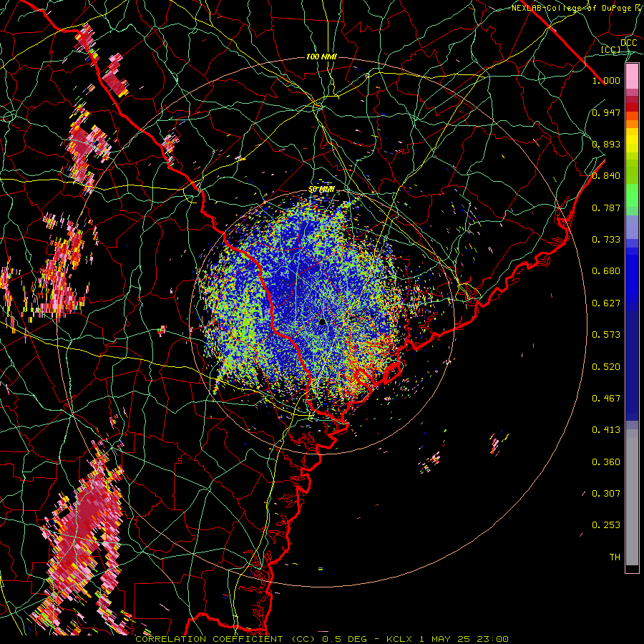Click the radar site dot at KCLX center
Screen dimensions: 644x644
coord(323,322)
